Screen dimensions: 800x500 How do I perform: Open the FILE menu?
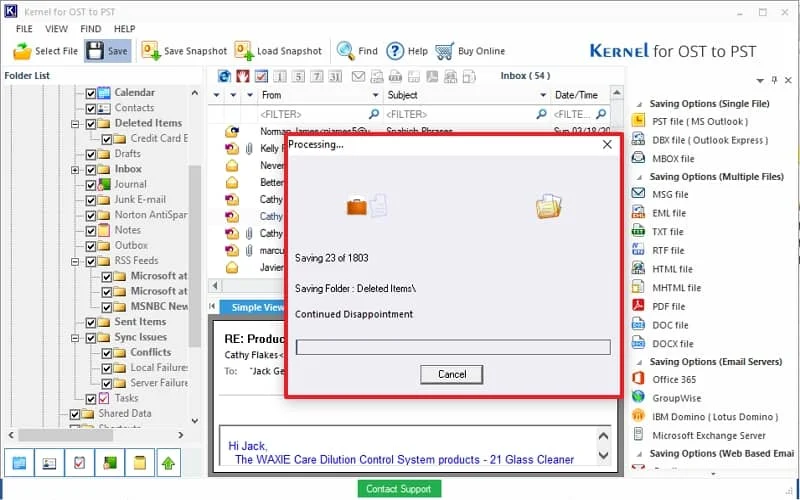[x=24, y=29]
